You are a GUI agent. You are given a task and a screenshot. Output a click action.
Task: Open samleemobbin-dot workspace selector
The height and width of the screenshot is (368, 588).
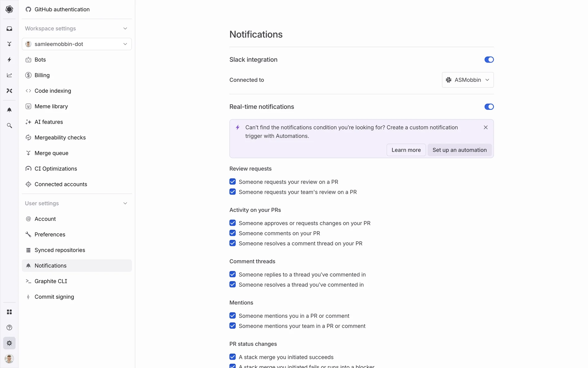(77, 44)
